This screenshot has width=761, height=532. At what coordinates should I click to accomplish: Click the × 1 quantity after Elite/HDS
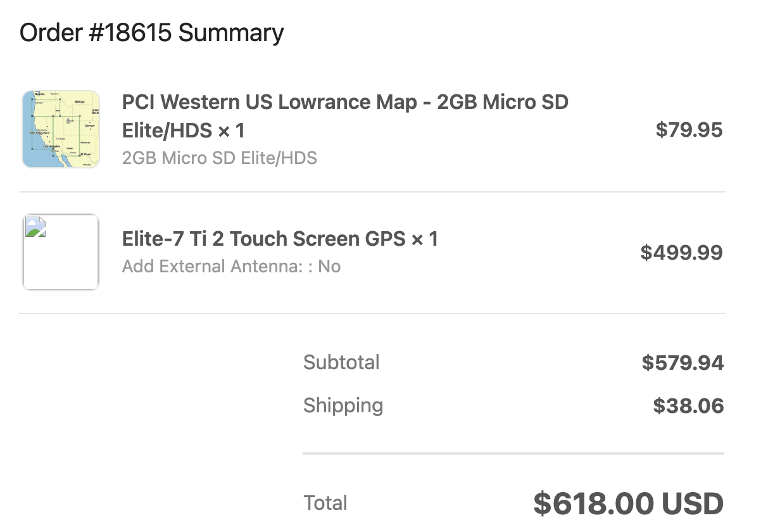[x=231, y=131]
